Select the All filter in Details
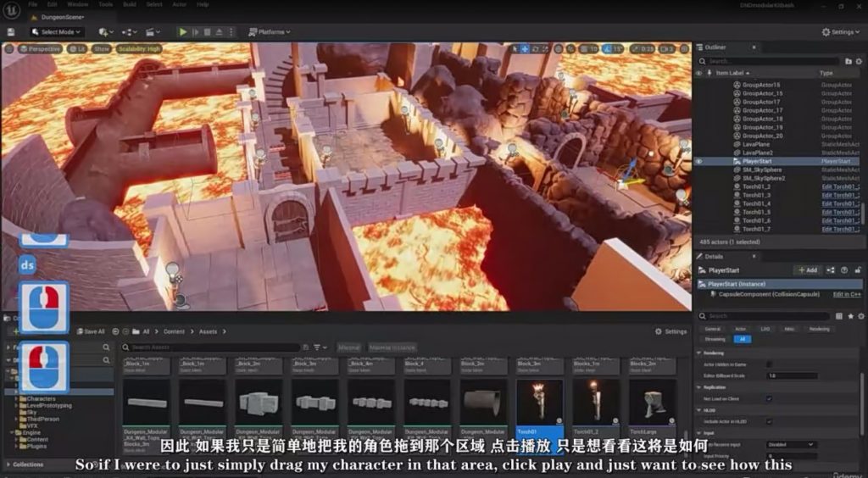Image resolution: width=868 pixels, height=478 pixels. tap(742, 339)
